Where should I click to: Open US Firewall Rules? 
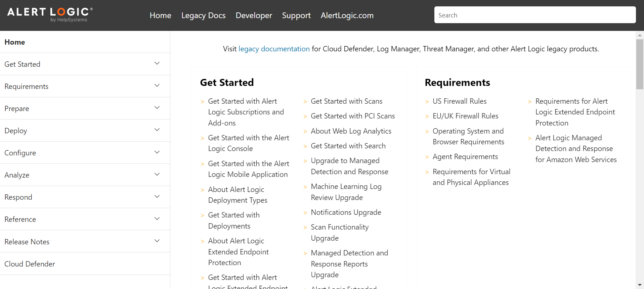tap(460, 101)
